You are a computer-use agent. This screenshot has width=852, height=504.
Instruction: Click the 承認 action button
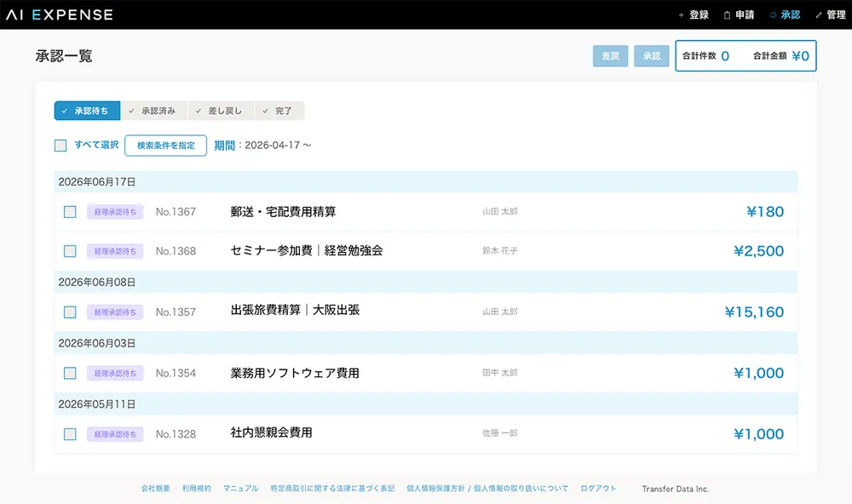(652, 56)
